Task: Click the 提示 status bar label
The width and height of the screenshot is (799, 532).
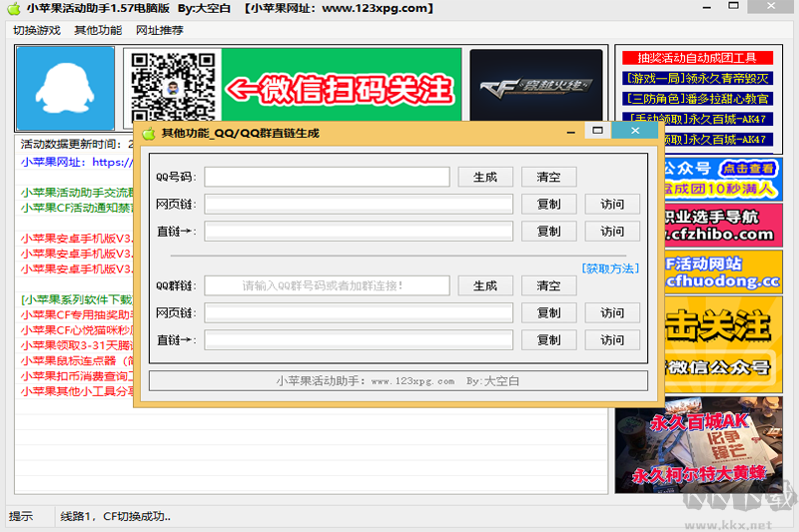Action: (x=21, y=516)
